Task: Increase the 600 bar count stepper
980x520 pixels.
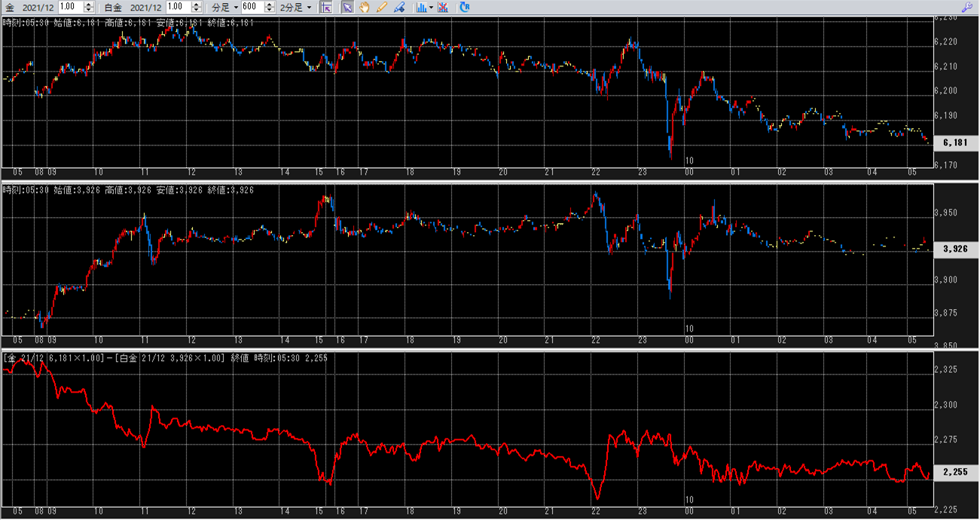Action: click(x=269, y=5)
